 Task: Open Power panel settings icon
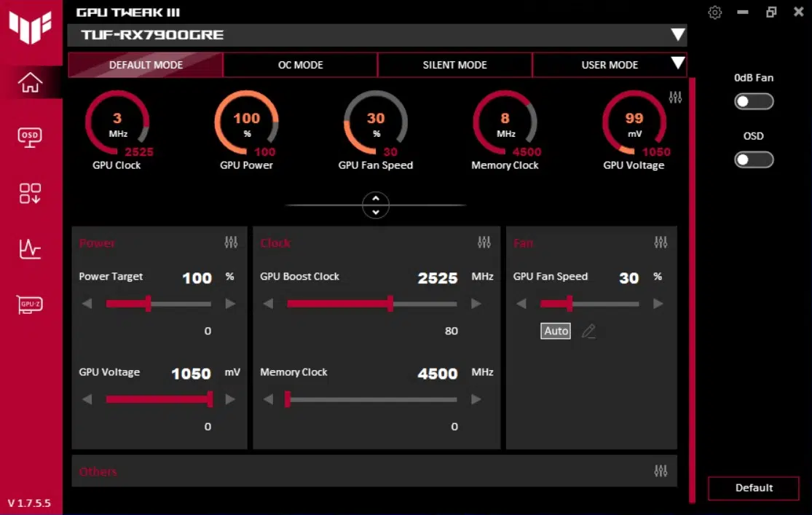[231, 242]
